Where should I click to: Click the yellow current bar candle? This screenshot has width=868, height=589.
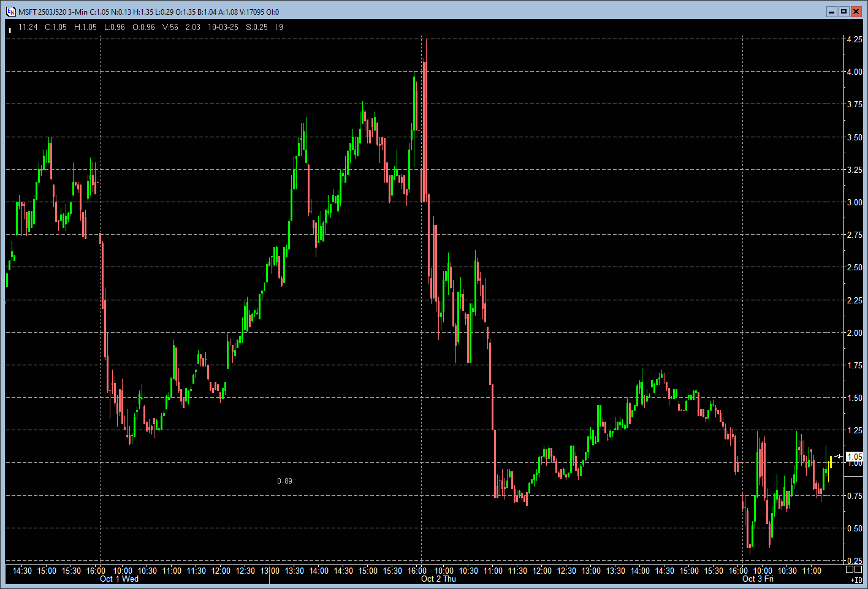(x=831, y=462)
